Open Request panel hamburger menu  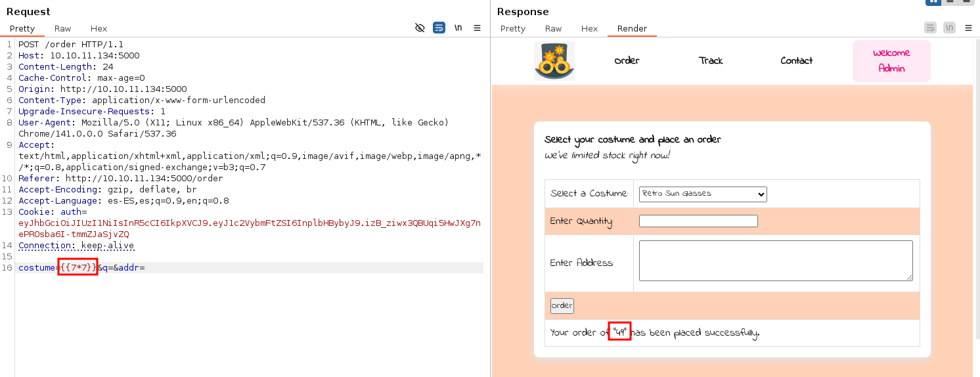(478, 28)
